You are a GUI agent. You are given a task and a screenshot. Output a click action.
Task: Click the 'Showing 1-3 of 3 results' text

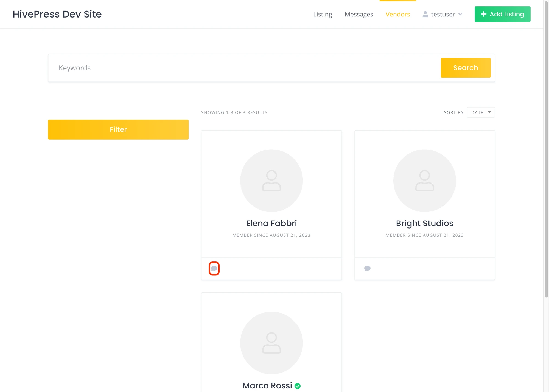(x=234, y=112)
